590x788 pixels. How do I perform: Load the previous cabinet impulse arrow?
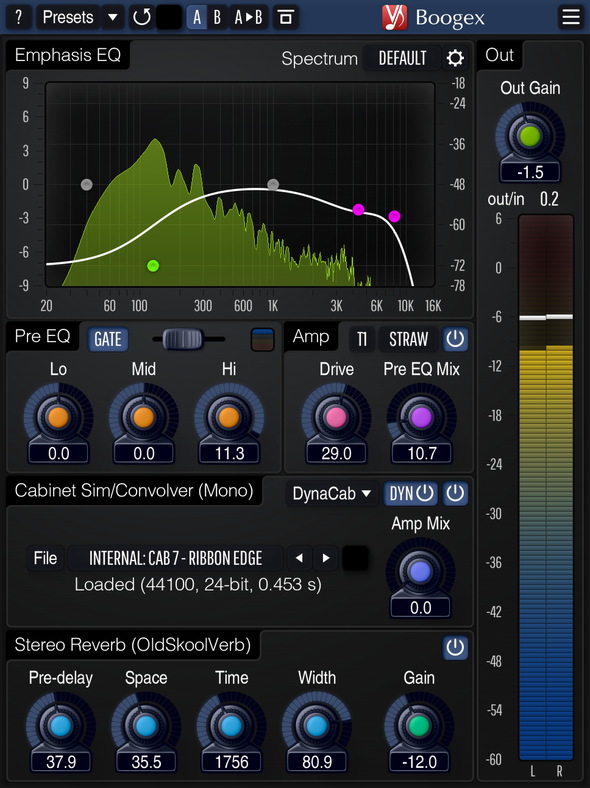point(299,558)
